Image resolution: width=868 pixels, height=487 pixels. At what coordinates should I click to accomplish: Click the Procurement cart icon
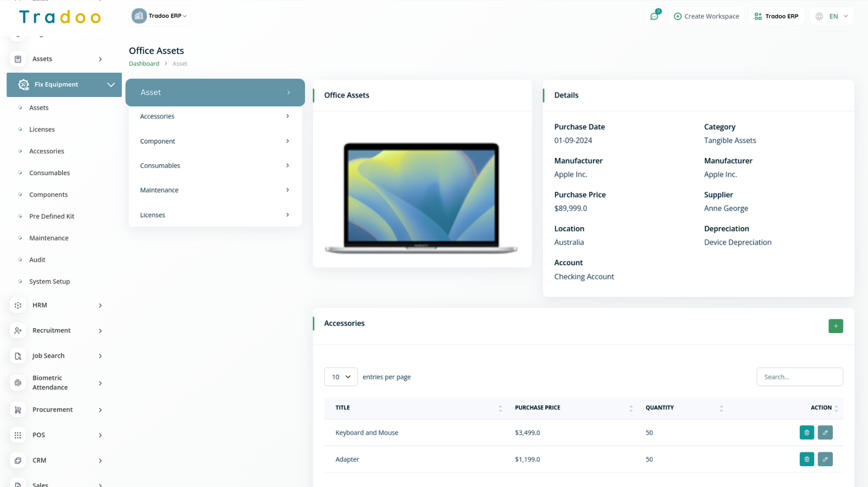click(18, 410)
